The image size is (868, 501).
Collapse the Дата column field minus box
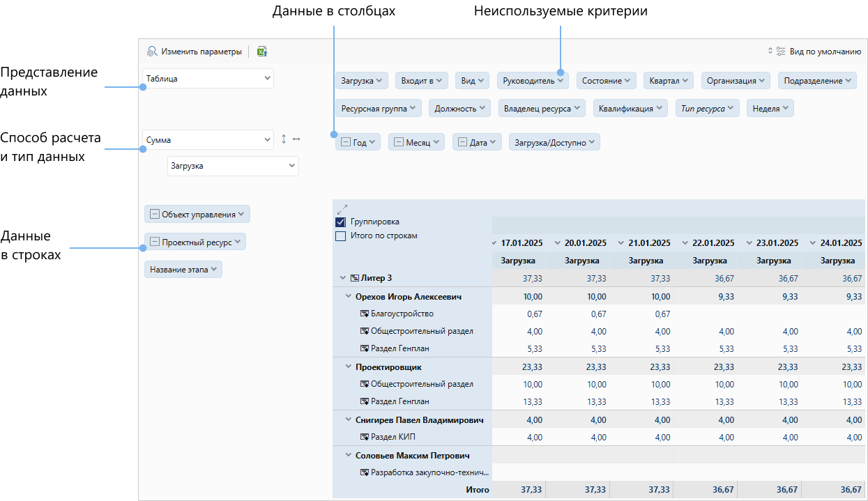click(463, 141)
